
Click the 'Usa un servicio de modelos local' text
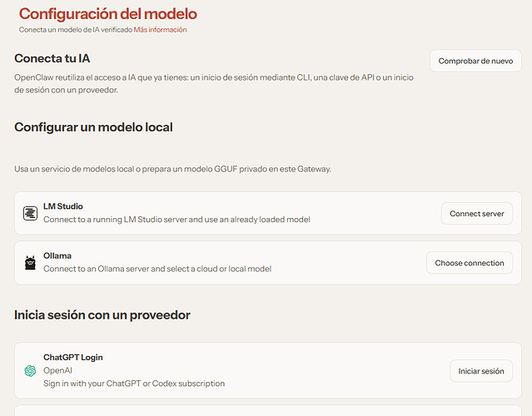(172, 169)
